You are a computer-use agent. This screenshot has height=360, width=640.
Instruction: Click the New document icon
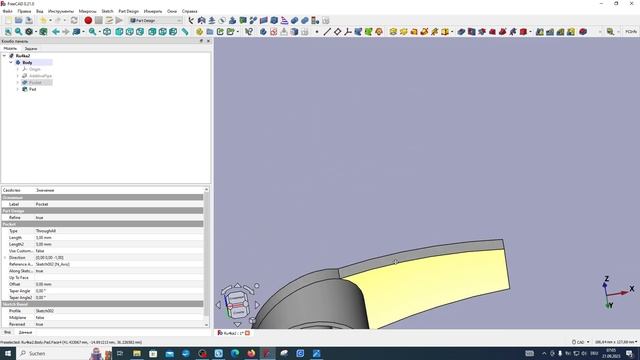pyautogui.click(x=8, y=20)
